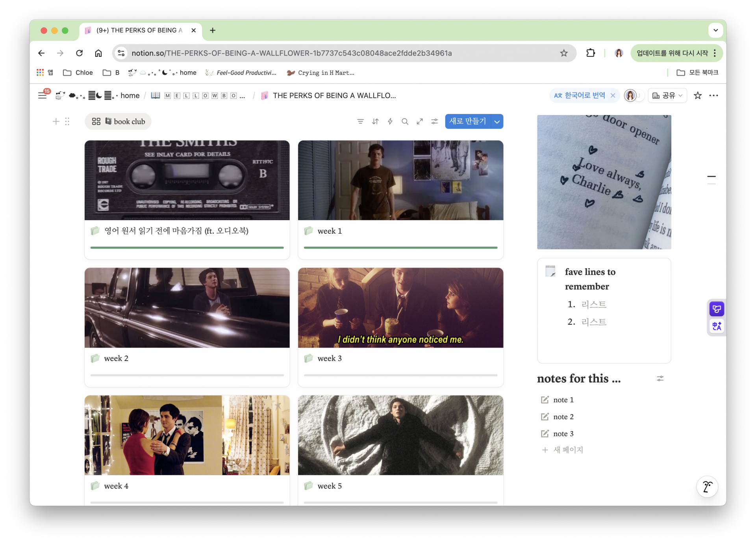The height and width of the screenshot is (545, 756).
Task: Open the week 2 card
Action: pos(187,327)
